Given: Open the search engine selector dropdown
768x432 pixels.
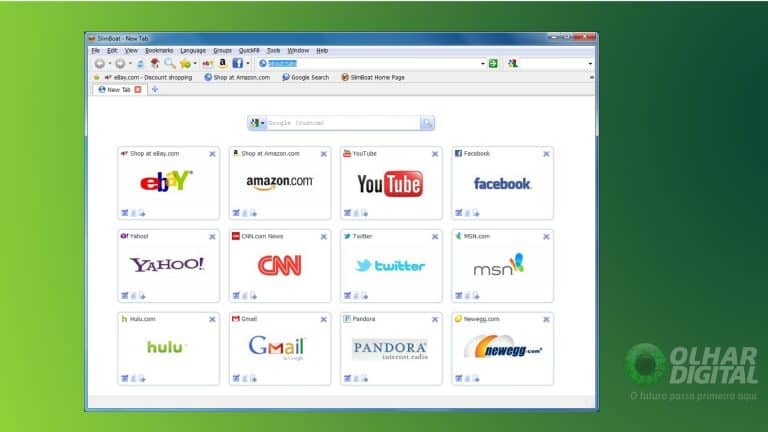Looking at the screenshot, I should point(257,123).
